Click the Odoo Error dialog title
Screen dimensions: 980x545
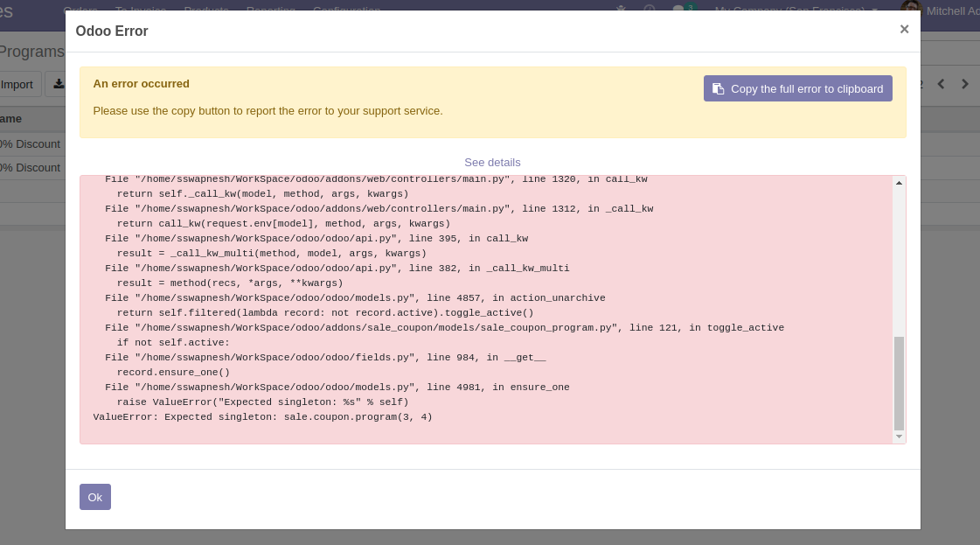pyautogui.click(x=112, y=31)
